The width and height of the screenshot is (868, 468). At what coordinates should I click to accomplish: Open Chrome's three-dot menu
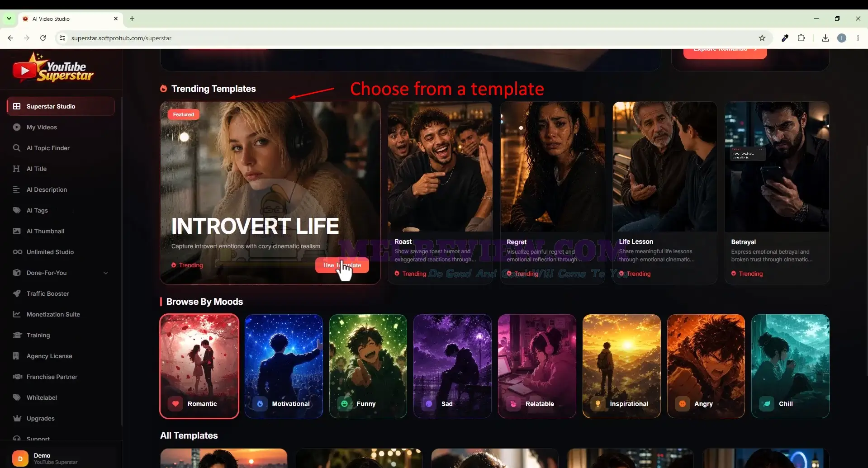tap(858, 38)
